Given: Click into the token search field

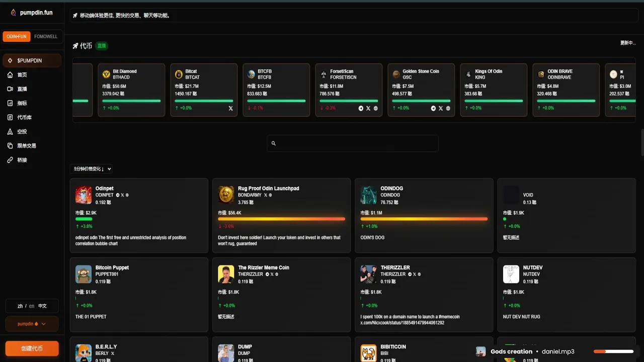Looking at the screenshot, I should pos(353,143).
